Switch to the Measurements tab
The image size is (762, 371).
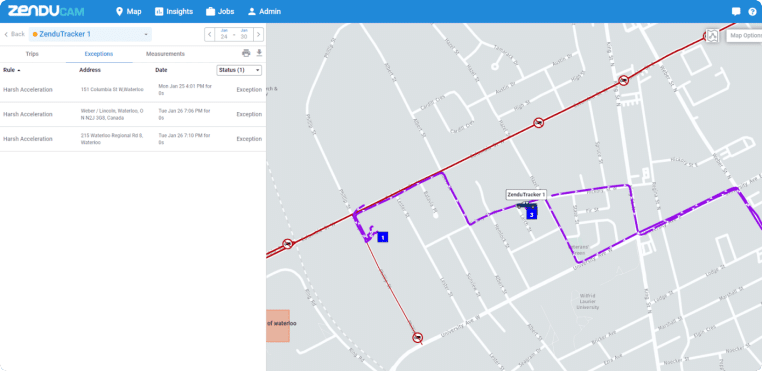(x=165, y=54)
